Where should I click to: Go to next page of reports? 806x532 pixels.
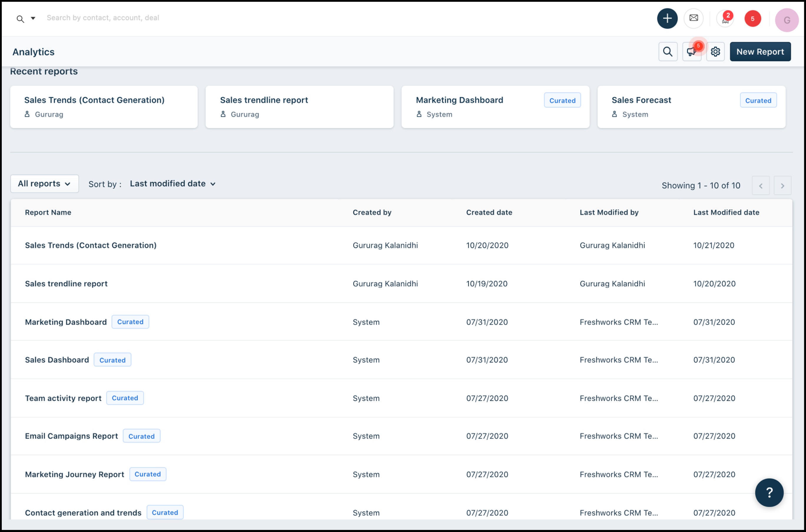(782, 185)
